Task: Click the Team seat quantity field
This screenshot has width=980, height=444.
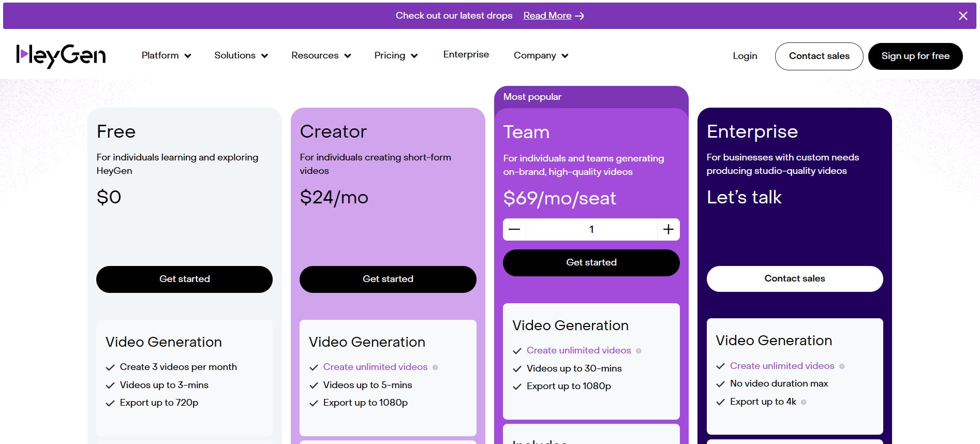Action: click(x=591, y=229)
